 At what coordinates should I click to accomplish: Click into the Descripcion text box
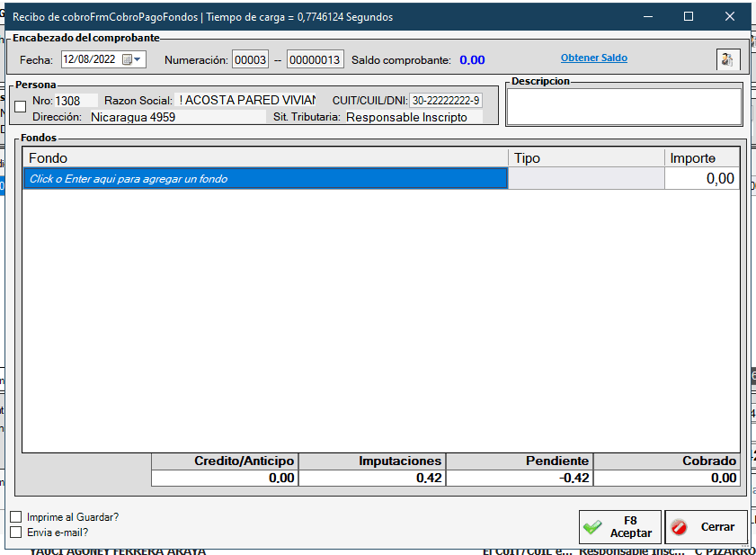[x=624, y=107]
